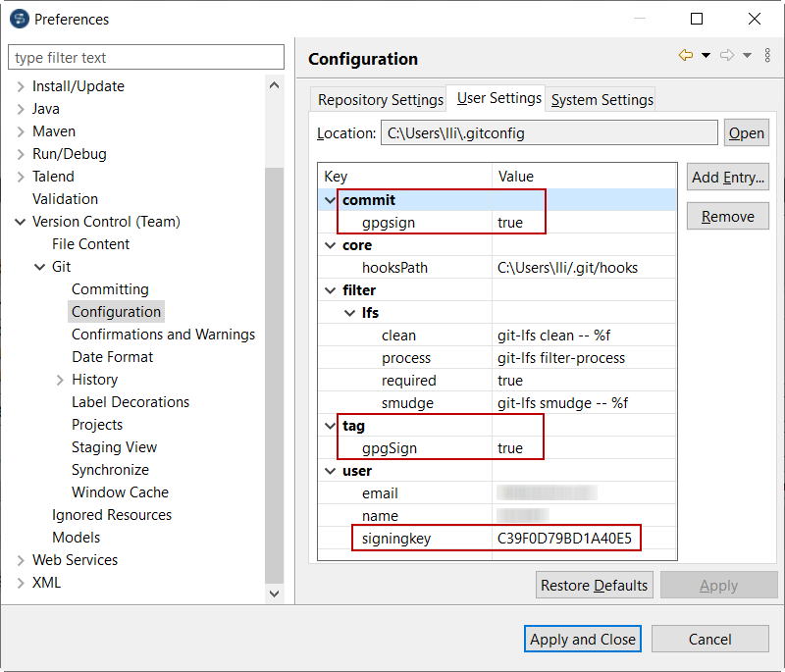Expand the Install/Update tree node
The width and height of the screenshot is (785, 672).
pos(21,86)
